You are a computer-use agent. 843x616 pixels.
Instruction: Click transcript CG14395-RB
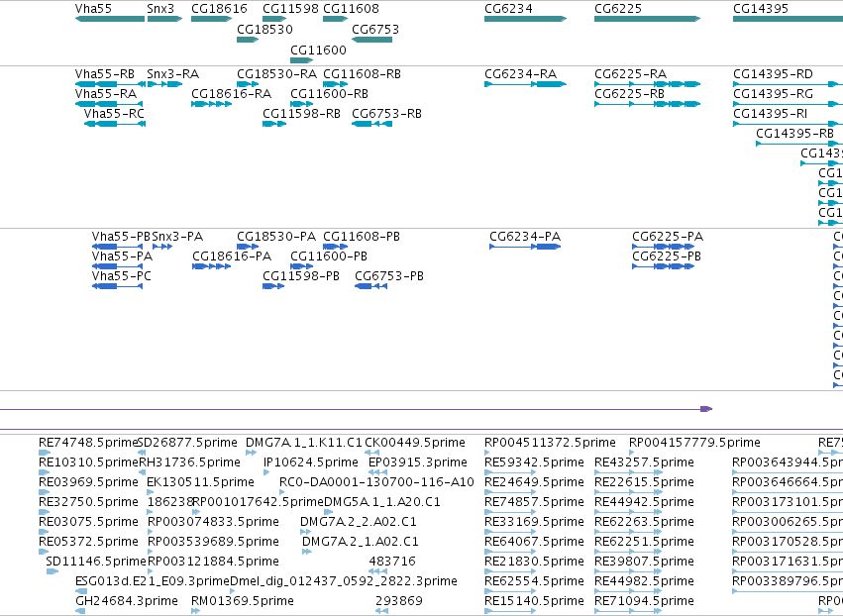(x=795, y=134)
